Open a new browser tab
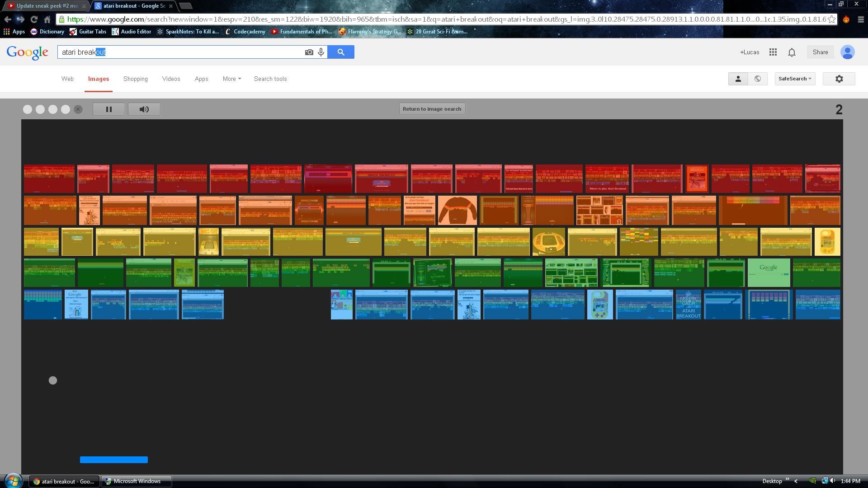Screen dimensions: 868x488 (x=186, y=6)
